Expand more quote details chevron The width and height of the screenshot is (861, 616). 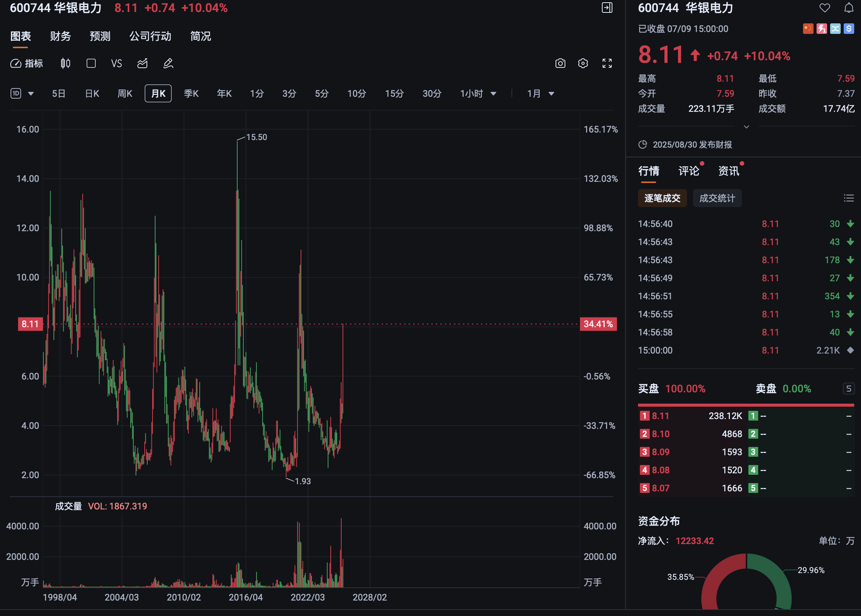[x=746, y=127]
